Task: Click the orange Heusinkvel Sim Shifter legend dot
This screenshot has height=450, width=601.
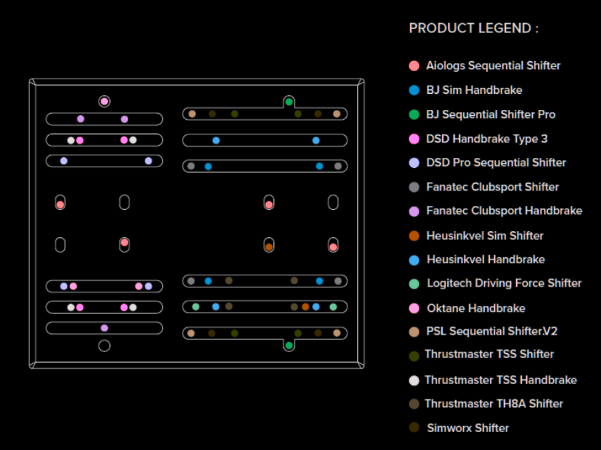Action: click(x=414, y=235)
